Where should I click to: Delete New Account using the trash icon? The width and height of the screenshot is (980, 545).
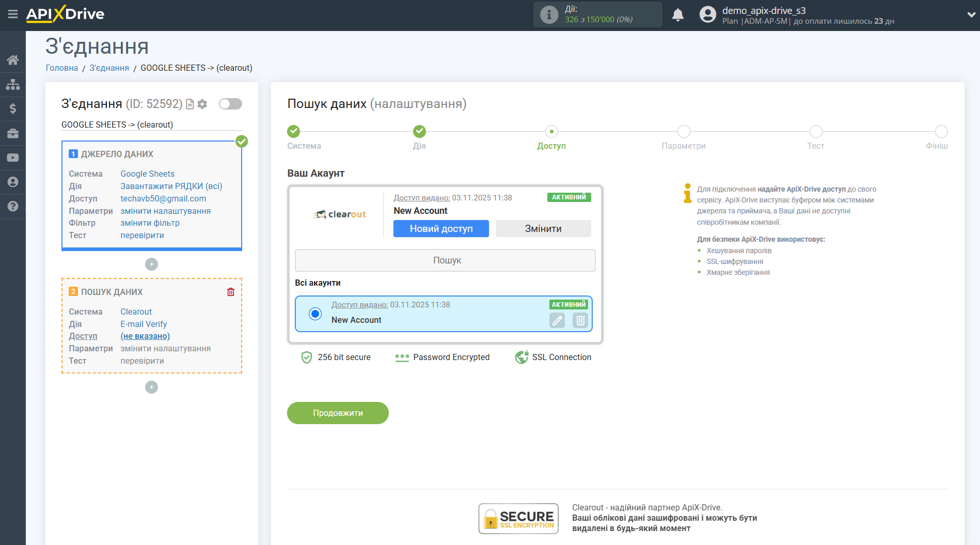pyautogui.click(x=580, y=320)
